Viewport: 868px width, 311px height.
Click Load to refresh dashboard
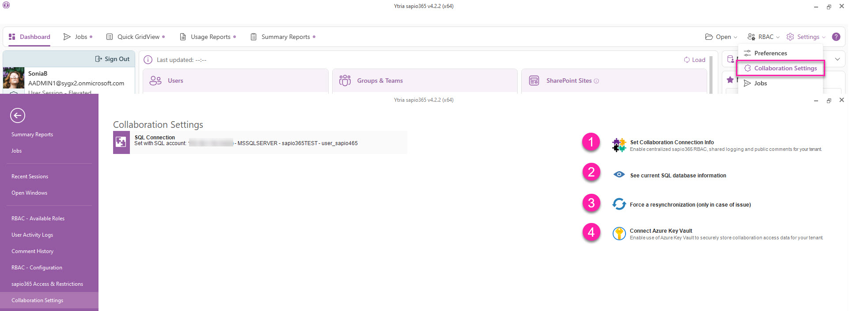(695, 60)
